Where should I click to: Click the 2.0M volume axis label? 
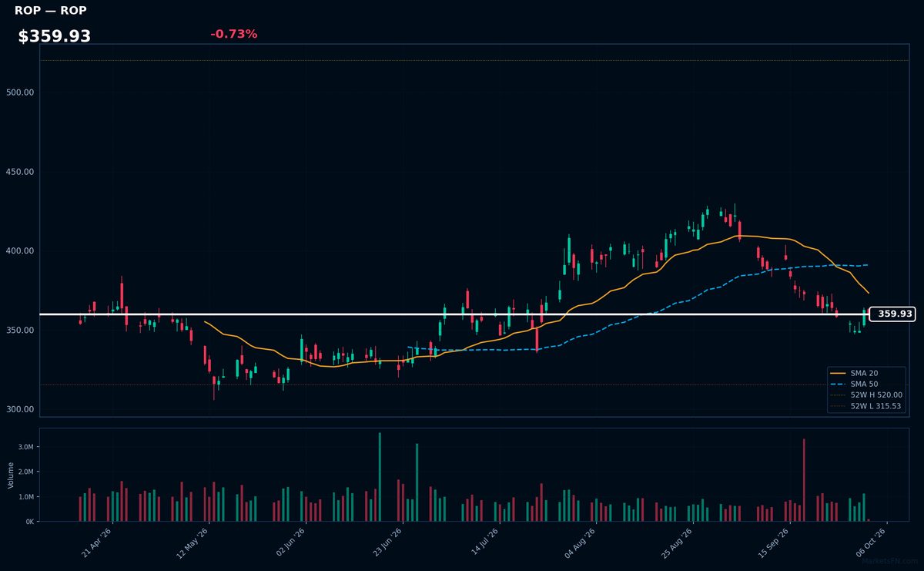(26, 472)
